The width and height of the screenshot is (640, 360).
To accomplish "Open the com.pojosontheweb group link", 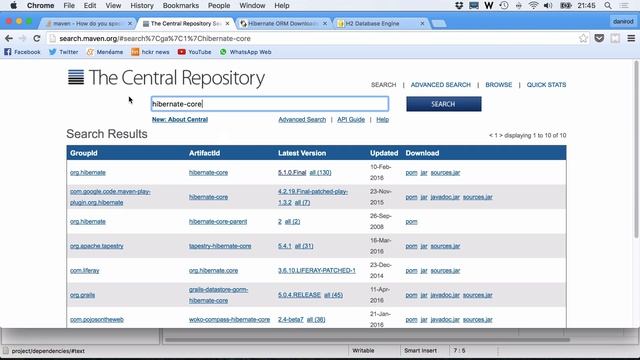I will point(97,320).
